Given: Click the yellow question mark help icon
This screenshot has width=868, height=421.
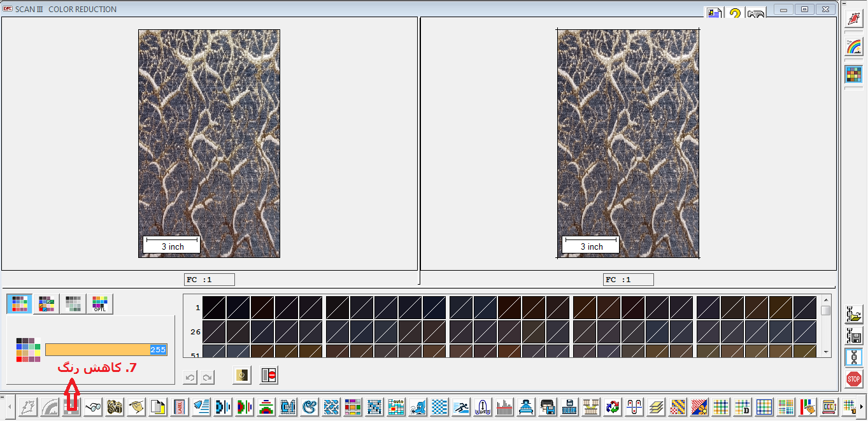Looking at the screenshot, I should point(735,13).
